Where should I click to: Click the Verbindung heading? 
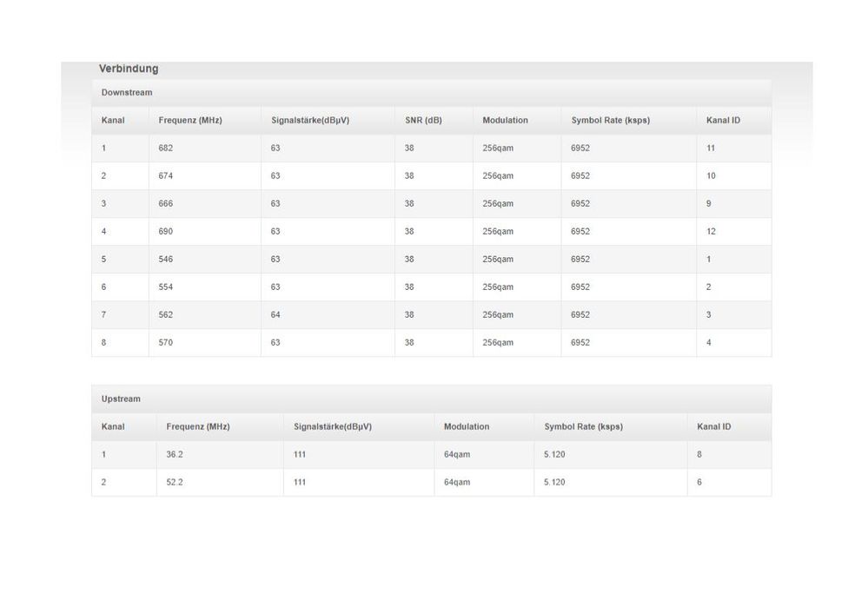[x=129, y=69]
